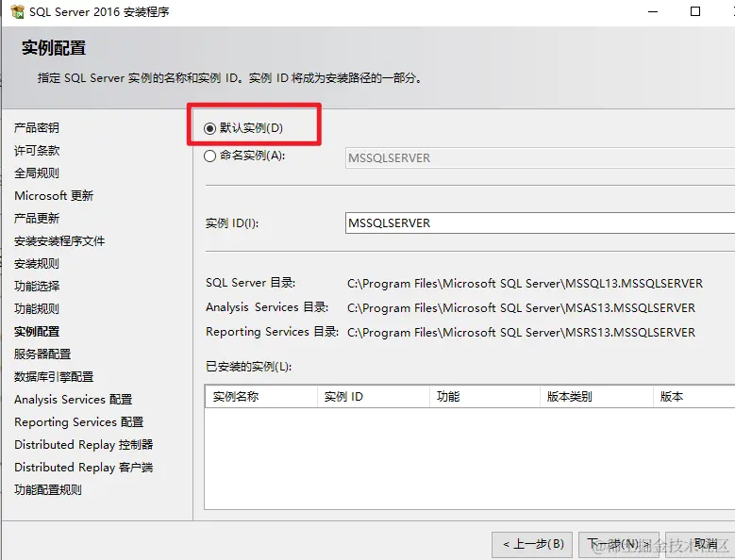
Task: Click the SQL Server setup title bar icon
Action: 17,11
